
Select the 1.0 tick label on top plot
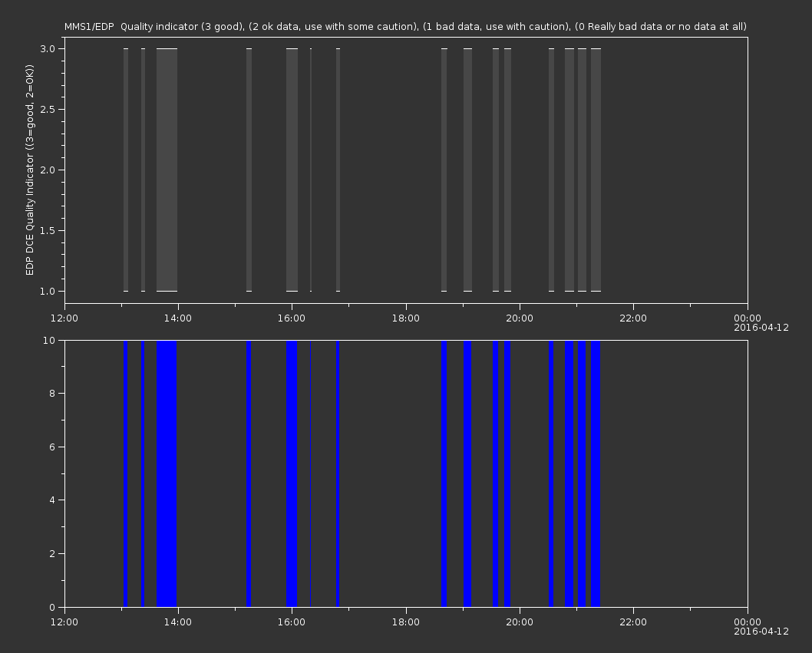click(x=48, y=291)
